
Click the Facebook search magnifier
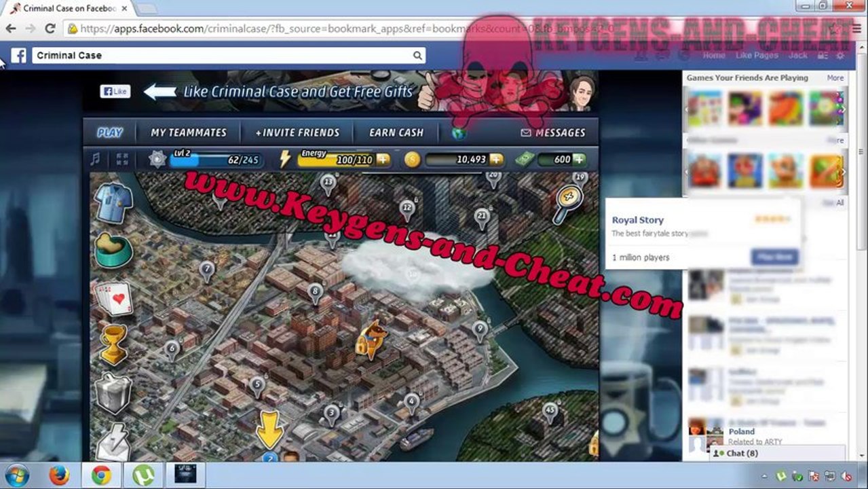pyautogui.click(x=418, y=56)
